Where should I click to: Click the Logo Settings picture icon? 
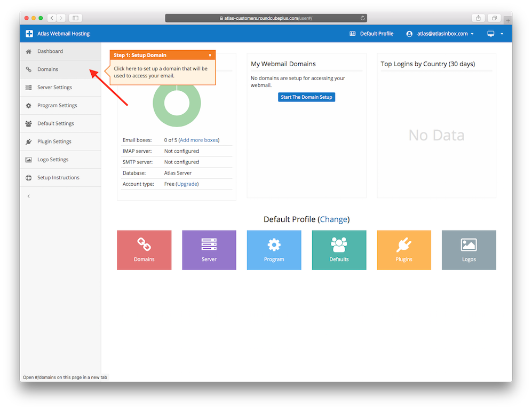click(28, 160)
